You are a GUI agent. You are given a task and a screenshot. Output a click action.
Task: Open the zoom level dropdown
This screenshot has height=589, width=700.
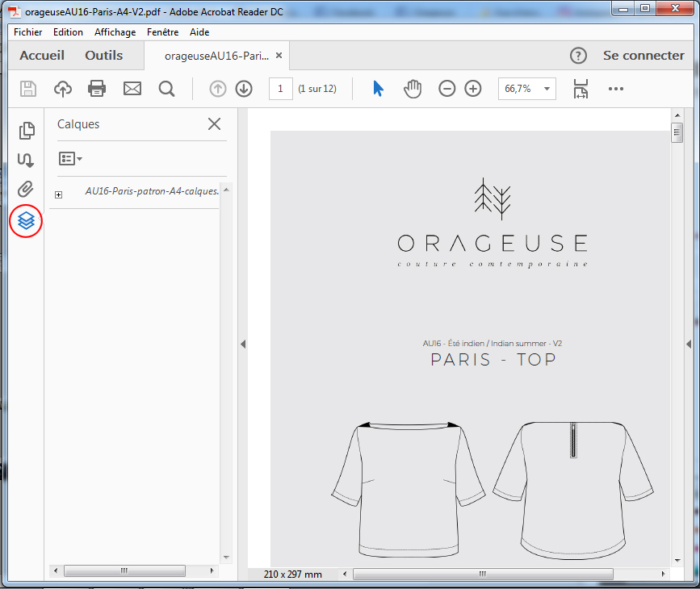pos(547,89)
